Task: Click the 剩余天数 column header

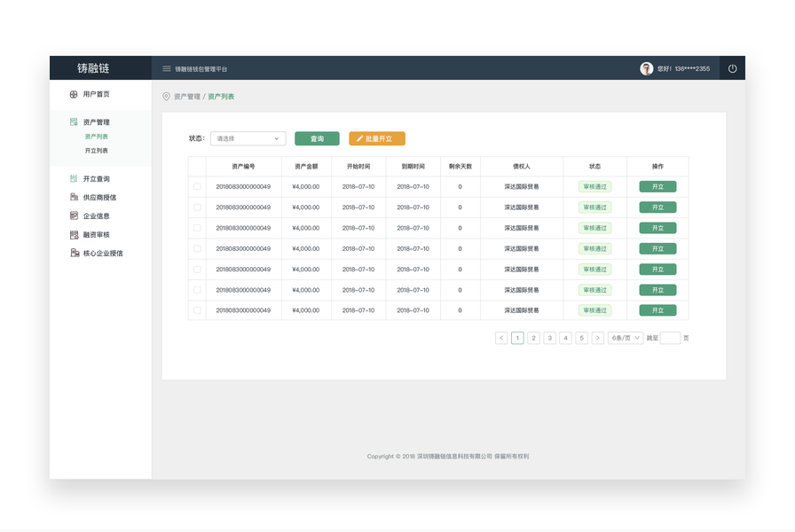Action: [460, 166]
